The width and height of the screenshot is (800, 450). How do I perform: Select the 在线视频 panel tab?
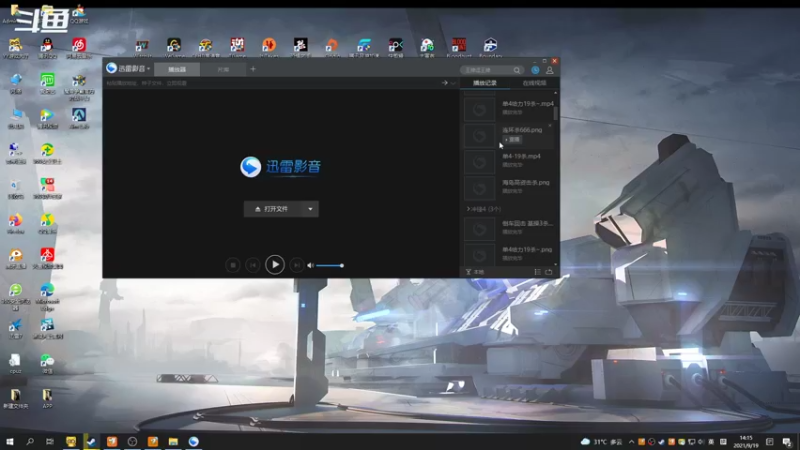tap(534, 83)
